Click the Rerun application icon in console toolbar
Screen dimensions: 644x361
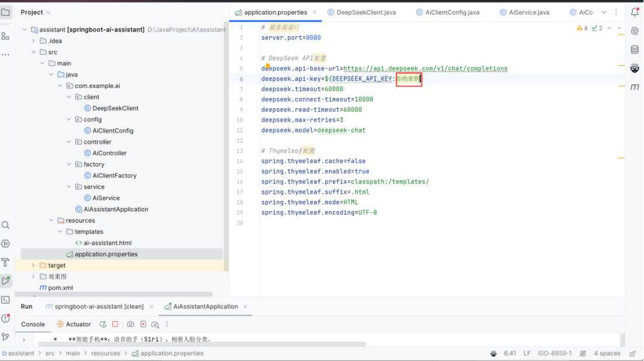[103, 324]
